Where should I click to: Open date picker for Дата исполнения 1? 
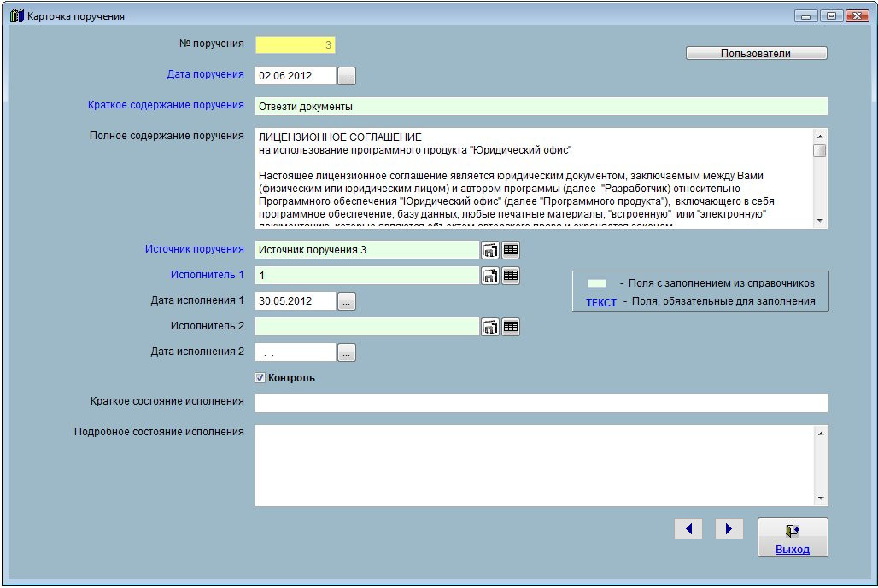(346, 301)
